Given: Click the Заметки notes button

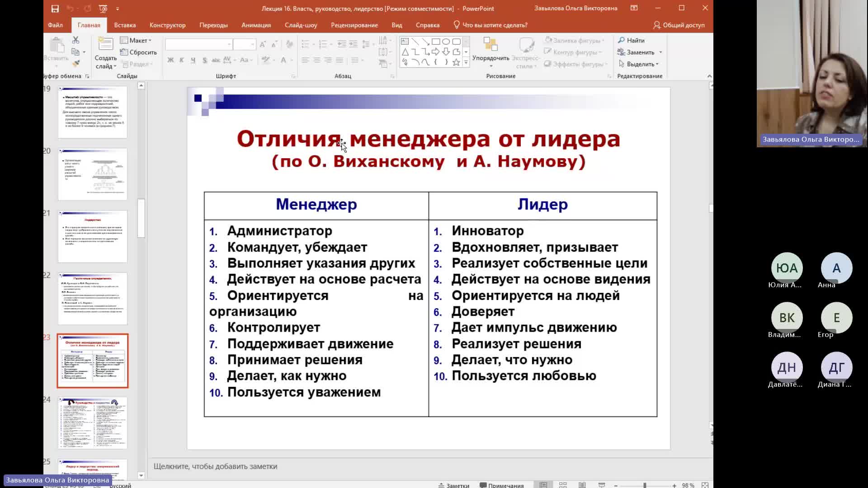Looking at the screenshot, I should pyautogui.click(x=454, y=485).
